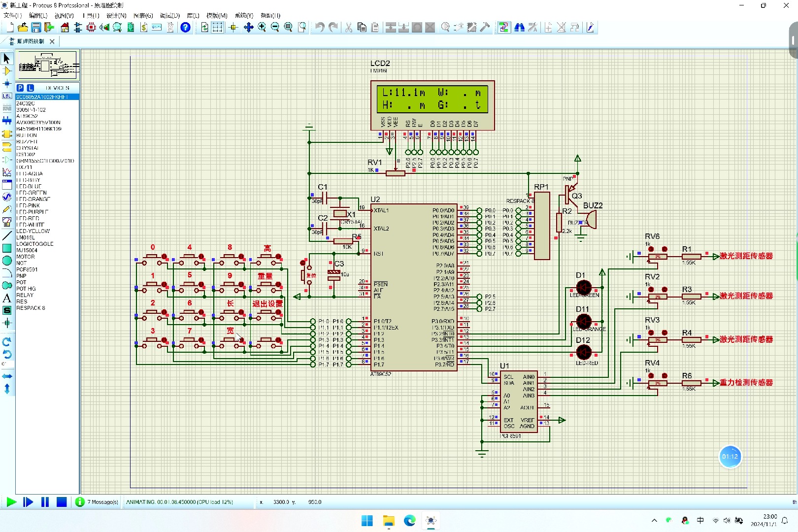Image resolution: width=798 pixels, height=532 pixels.
Task: Click the P pick devices button
Action: [x=20, y=88]
